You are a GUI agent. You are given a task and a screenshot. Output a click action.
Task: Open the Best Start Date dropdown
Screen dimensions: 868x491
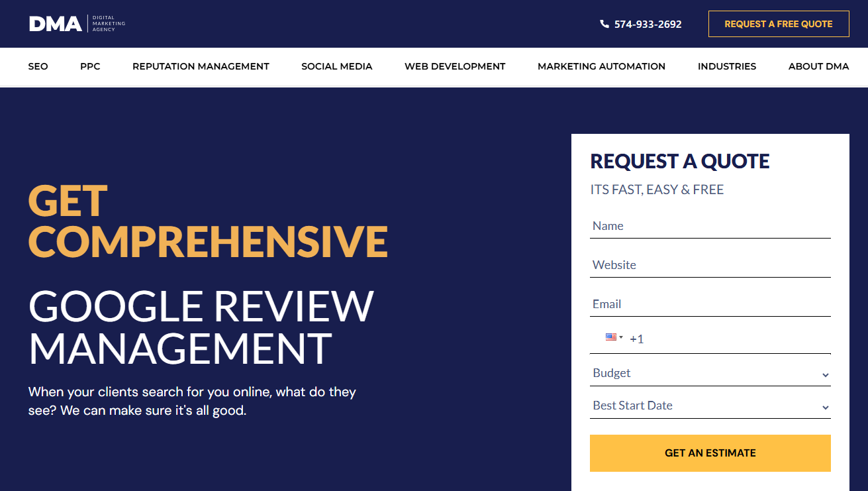tap(710, 405)
